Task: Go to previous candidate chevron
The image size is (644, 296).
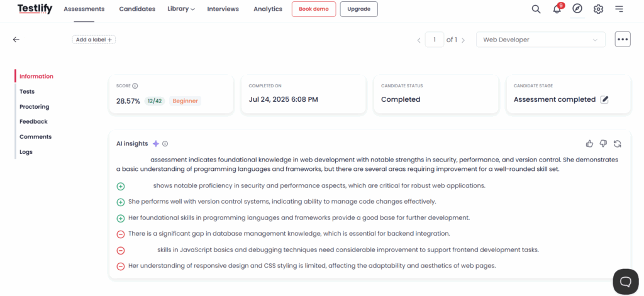Action: 419,40
